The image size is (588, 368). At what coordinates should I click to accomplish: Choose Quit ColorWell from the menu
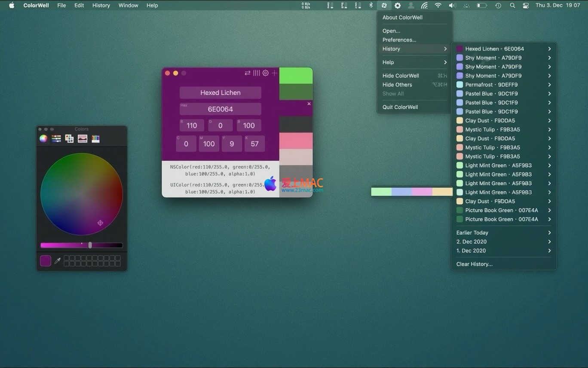click(400, 107)
